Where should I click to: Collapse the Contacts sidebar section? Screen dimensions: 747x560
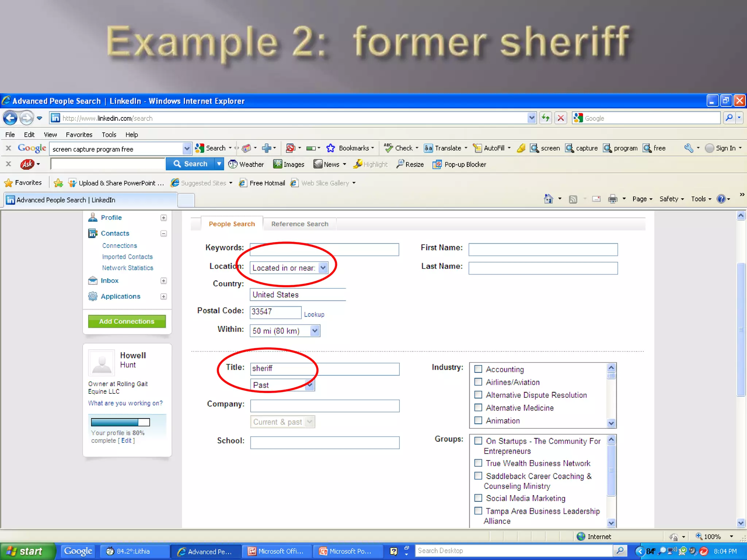tap(164, 233)
